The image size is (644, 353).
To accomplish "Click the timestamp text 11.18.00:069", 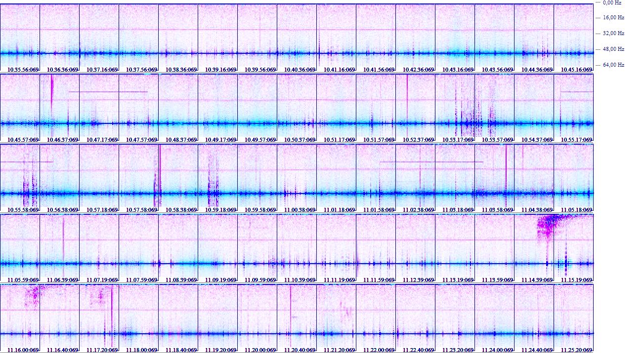I will 142,351.
